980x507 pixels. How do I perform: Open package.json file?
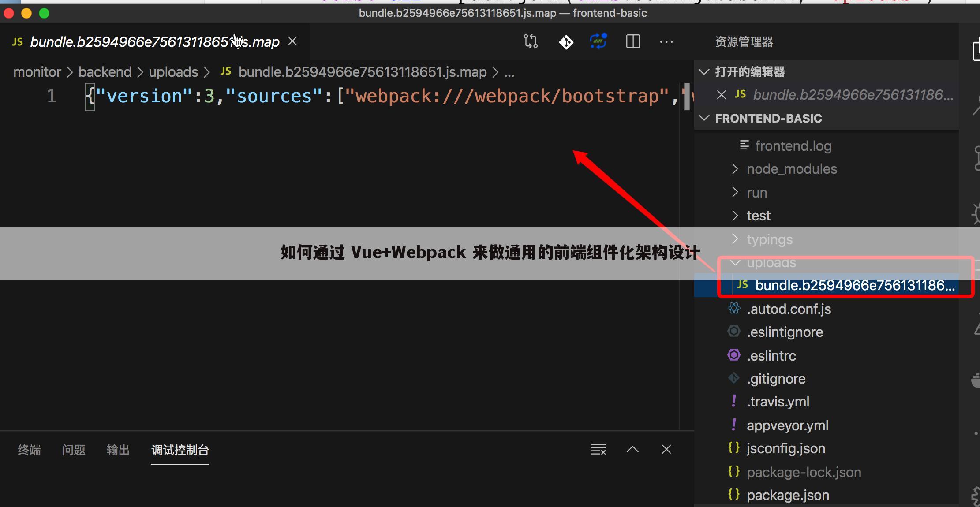pyautogui.click(x=788, y=495)
